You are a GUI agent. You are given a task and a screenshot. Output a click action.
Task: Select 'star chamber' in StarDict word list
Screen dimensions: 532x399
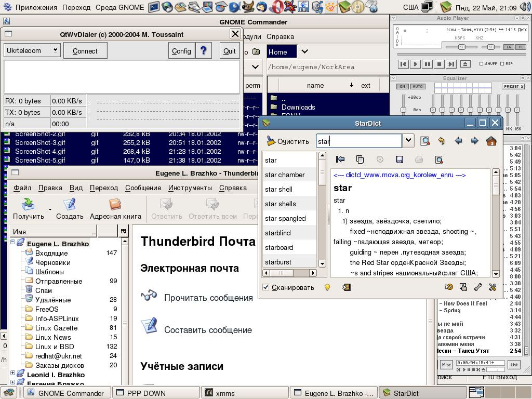(x=289, y=175)
